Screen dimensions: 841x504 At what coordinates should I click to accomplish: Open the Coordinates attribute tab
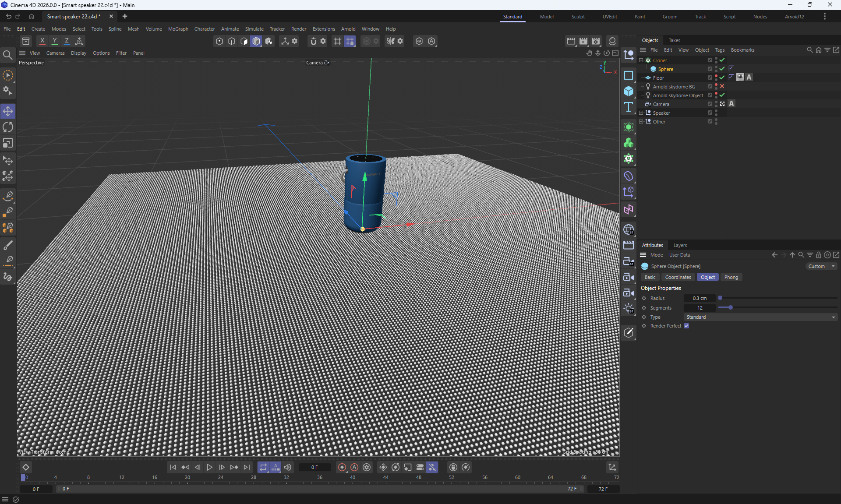678,278
